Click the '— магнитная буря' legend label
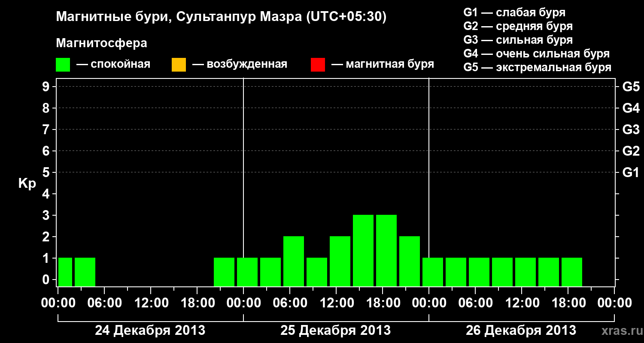This screenshot has height=343, width=644. pyautogui.click(x=383, y=64)
